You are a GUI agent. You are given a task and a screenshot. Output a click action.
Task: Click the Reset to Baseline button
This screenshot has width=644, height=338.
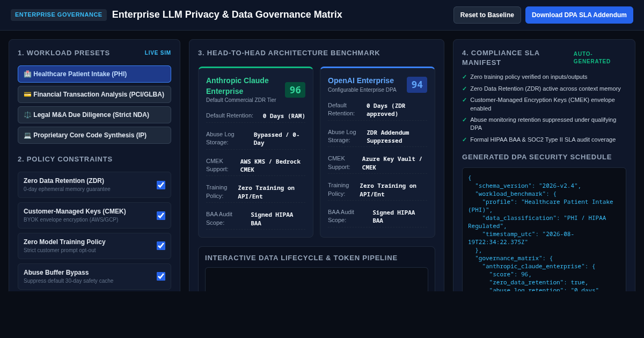coord(487,15)
